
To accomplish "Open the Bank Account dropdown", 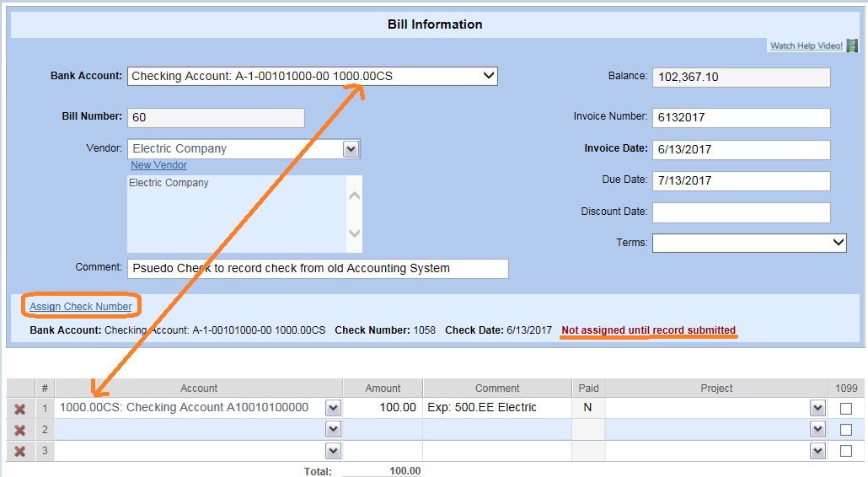I will coord(488,76).
